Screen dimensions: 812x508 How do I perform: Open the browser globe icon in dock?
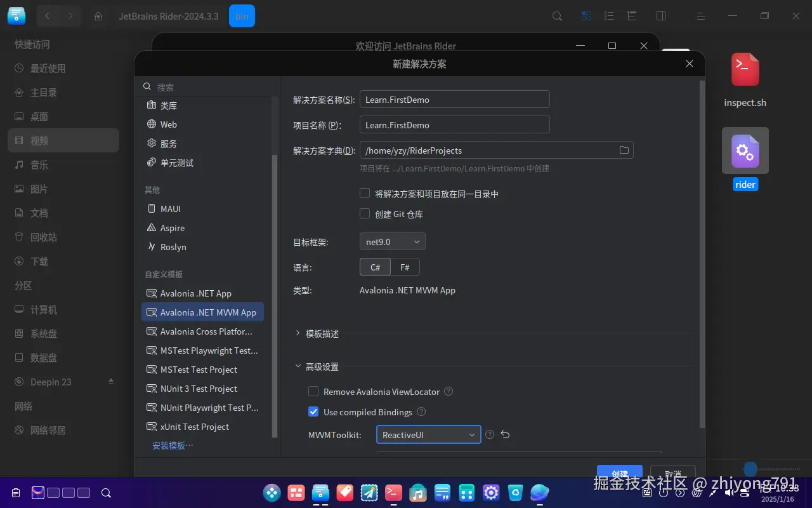[539, 492]
